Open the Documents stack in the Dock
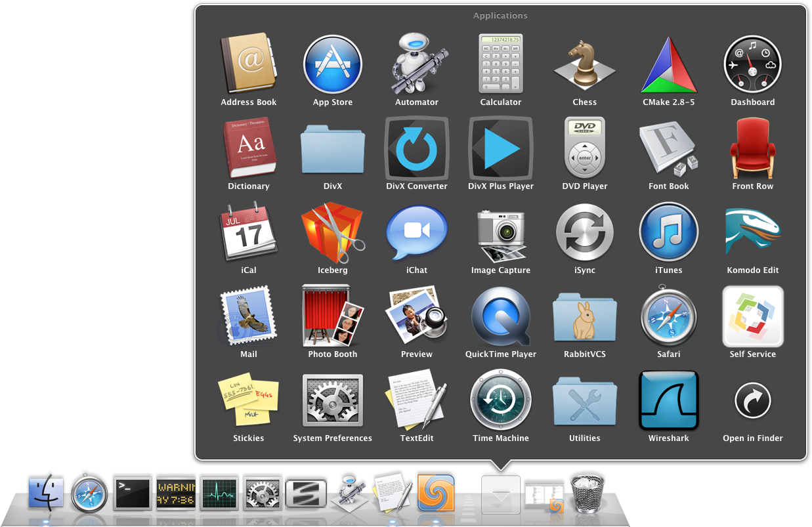This screenshot has height=527, width=812. pos(544,495)
